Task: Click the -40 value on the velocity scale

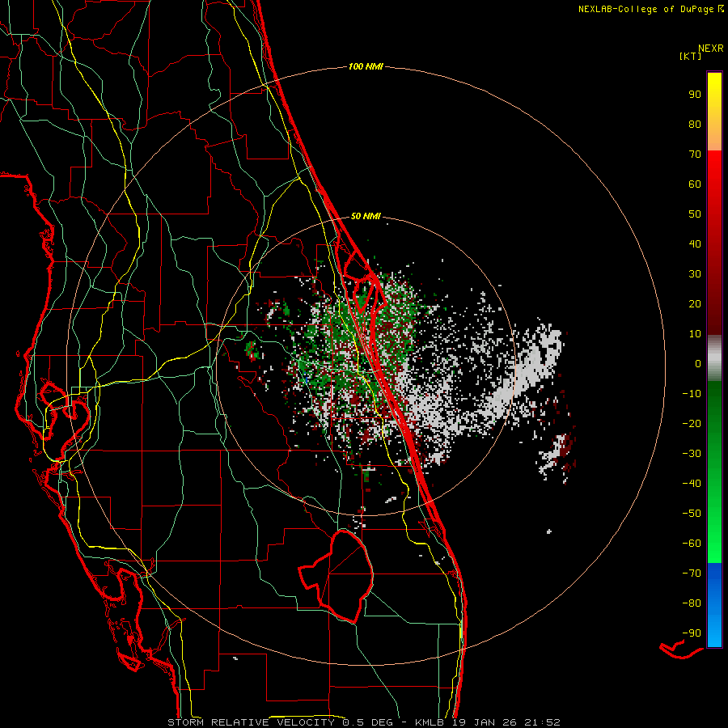Action: point(692,484)
